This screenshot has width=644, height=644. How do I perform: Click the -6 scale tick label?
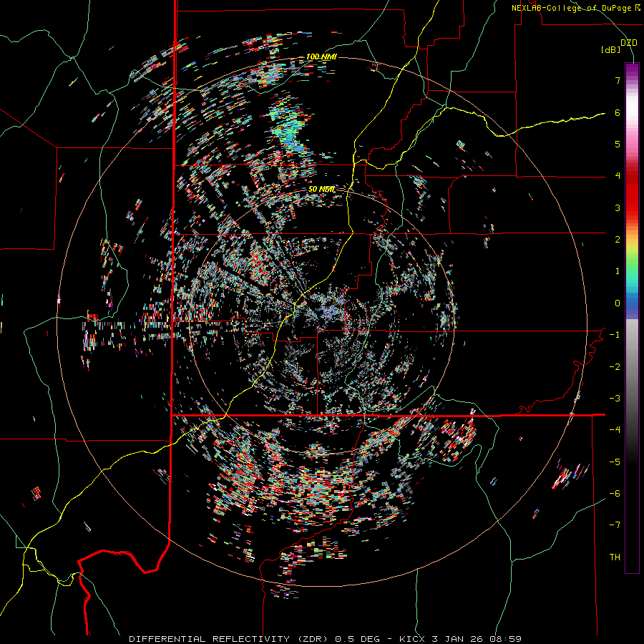tap(615, 494)
